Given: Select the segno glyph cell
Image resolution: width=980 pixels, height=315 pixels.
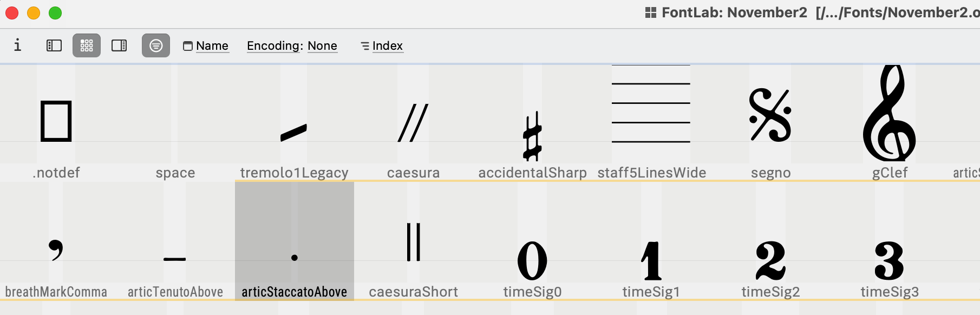Looking at the screenshot, I should point(770,122).
